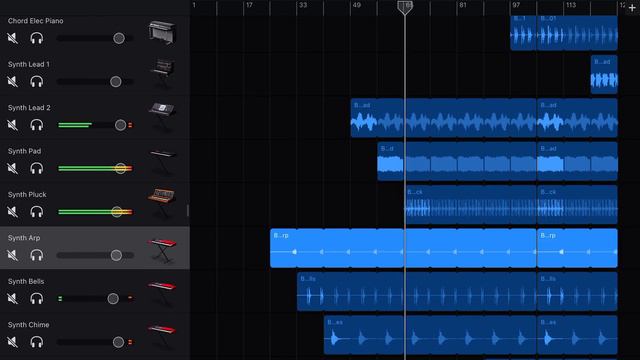The width and height of the screenshot is (640, 360).
Task: Solo the Synth Chime headphones icon
Action: pos(37,342)
